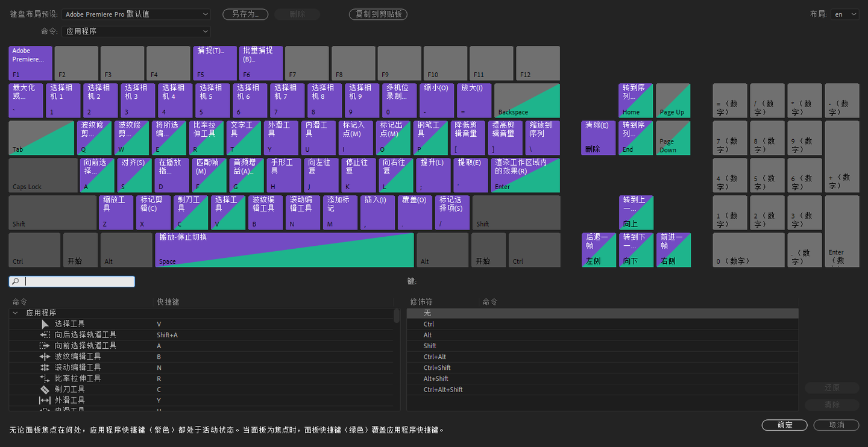Collapse the 应用程序 group in command list
The width and height of the screenshot is (868, 447).
tap(15, 313)
